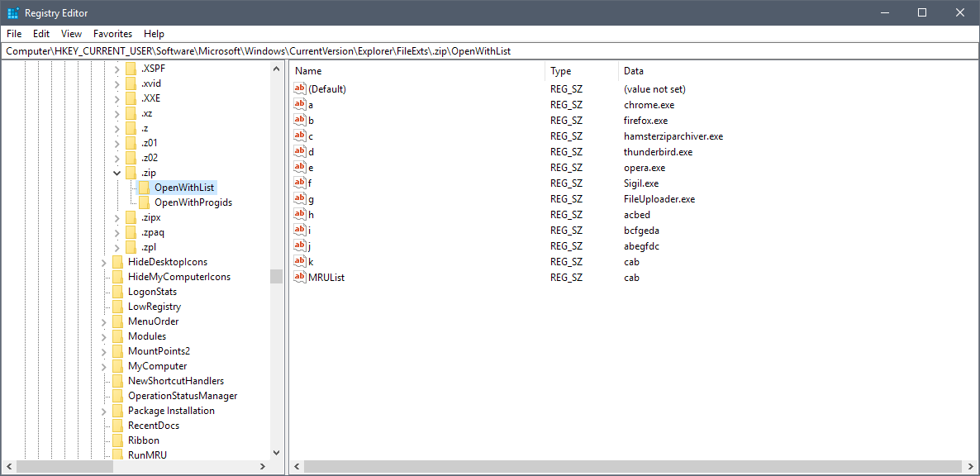Image resolution: width=980 pixels, height=476 pixels.
Task: Expand the .XXE key
Action: tap(117, 98)
